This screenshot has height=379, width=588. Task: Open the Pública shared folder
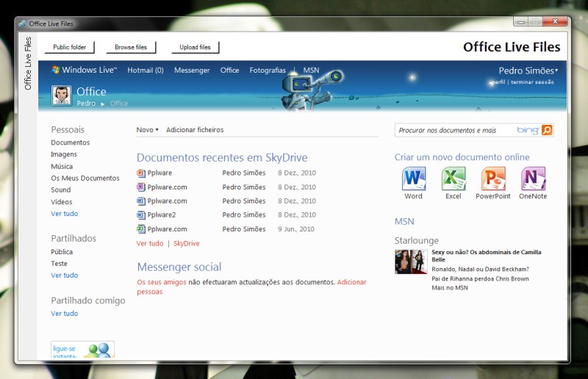62,252
